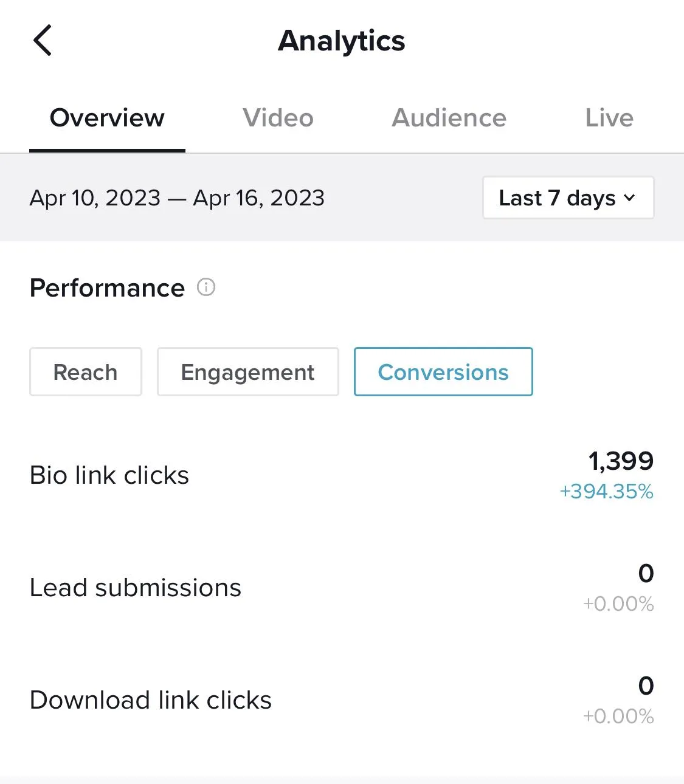This screenshot has height=784, width=684.
Task: Select the Reach performance filter
Action: coord(86,372)
